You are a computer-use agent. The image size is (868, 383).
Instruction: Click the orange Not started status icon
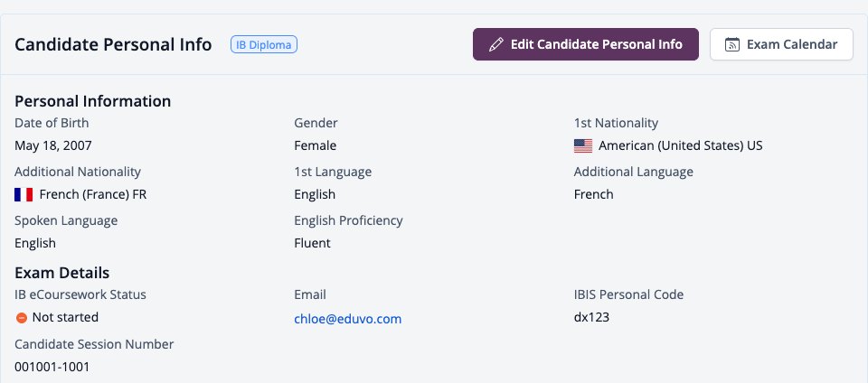point(22,318)
